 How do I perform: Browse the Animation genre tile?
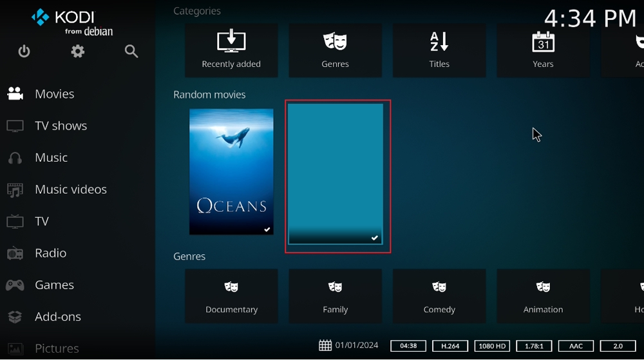click(x=543, y=296)
